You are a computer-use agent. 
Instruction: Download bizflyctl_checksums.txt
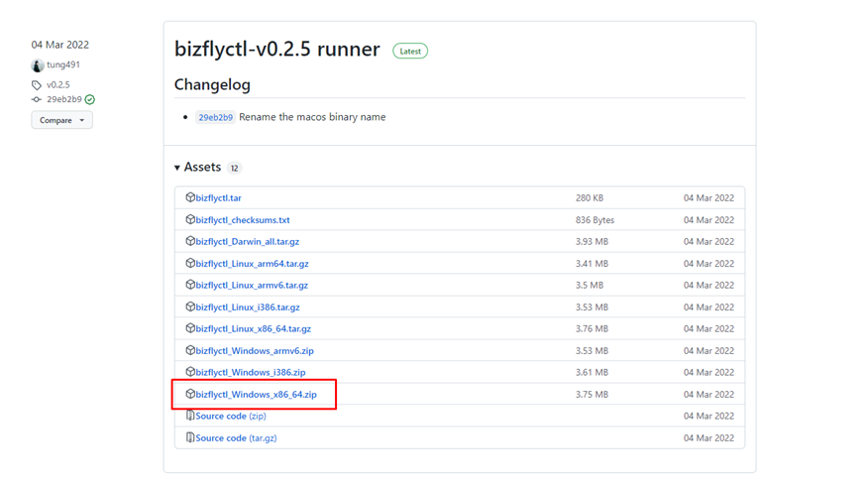pos(243,220)
